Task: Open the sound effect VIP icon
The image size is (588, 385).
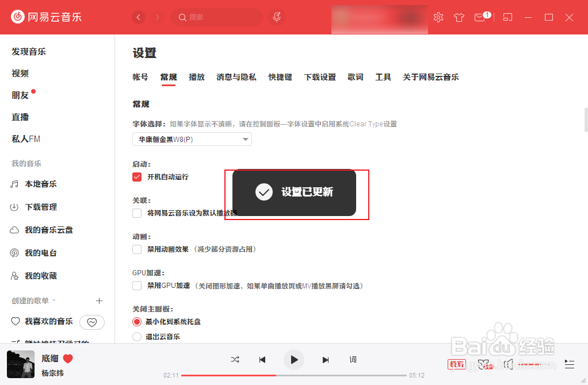Action: (x=484, y=364)
